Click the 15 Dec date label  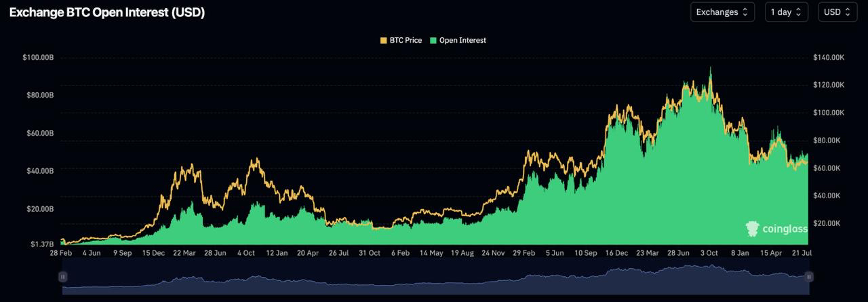[x=154, y=252]
